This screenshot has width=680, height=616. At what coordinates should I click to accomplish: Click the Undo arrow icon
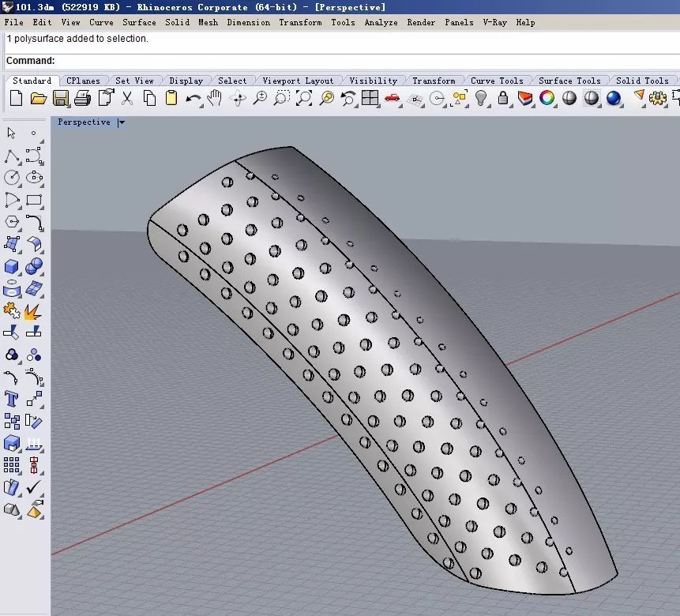click(x=193, y=99)
